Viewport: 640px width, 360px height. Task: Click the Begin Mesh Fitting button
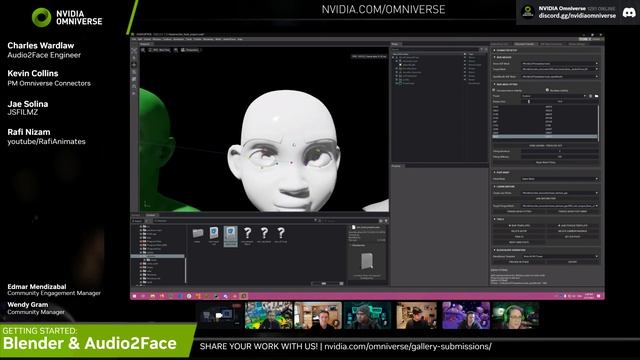click(546, 162)
